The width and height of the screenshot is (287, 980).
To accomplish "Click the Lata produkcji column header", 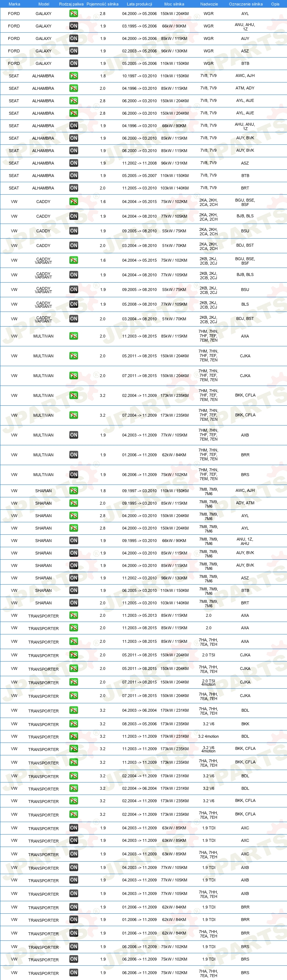I will pos(139,4).
